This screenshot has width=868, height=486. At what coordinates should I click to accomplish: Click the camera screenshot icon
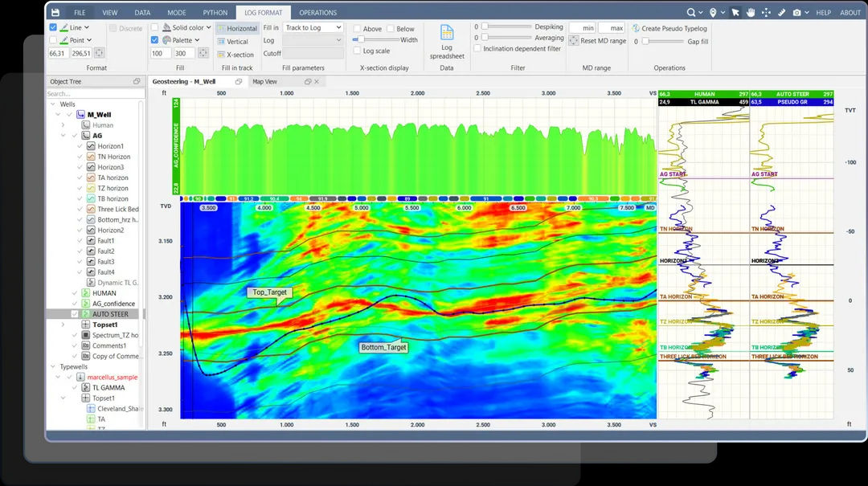(796, 12)
